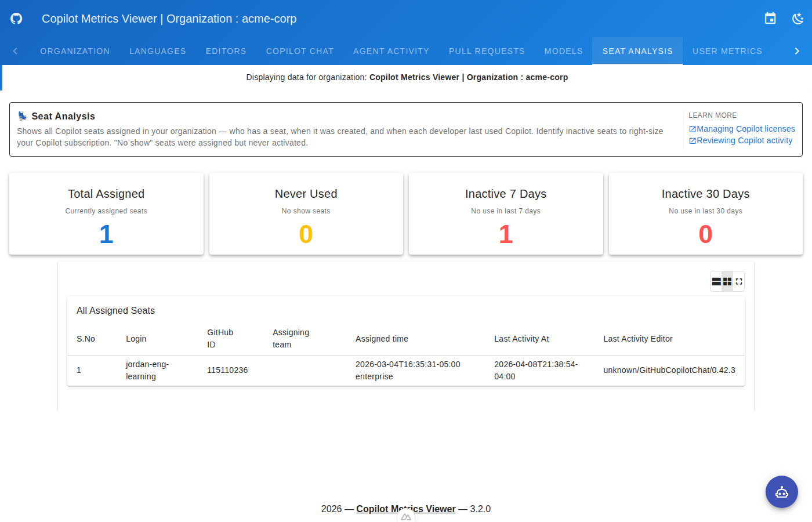Click unknown/GitHubCopilotChat/0.42.3 editor cell
The height and width of the screenshot is (522, 812).
(669, 370)
